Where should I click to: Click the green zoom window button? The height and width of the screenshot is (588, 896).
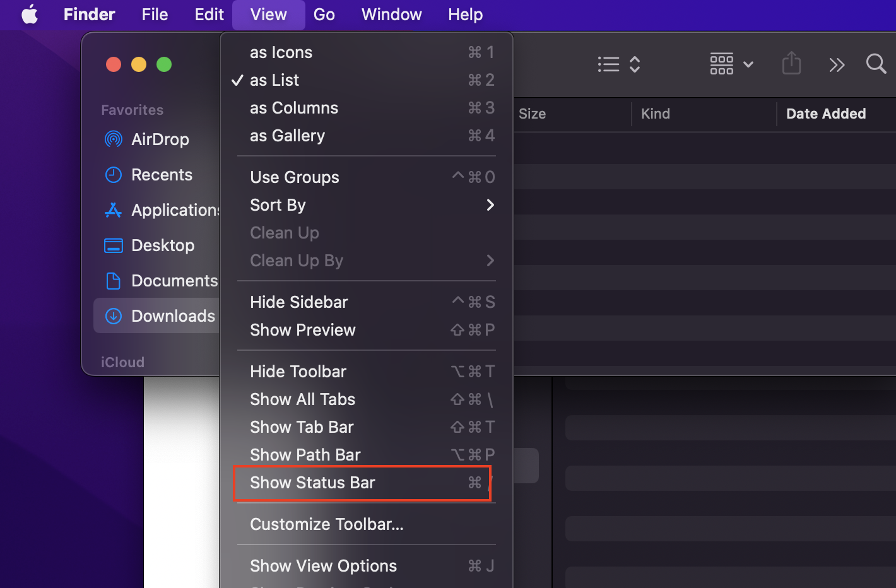164,64
